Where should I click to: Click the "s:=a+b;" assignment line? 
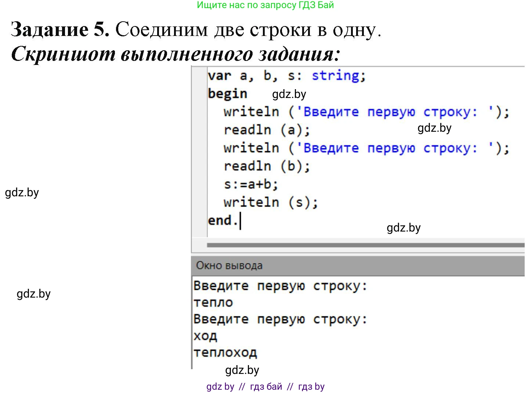(251, 184)
